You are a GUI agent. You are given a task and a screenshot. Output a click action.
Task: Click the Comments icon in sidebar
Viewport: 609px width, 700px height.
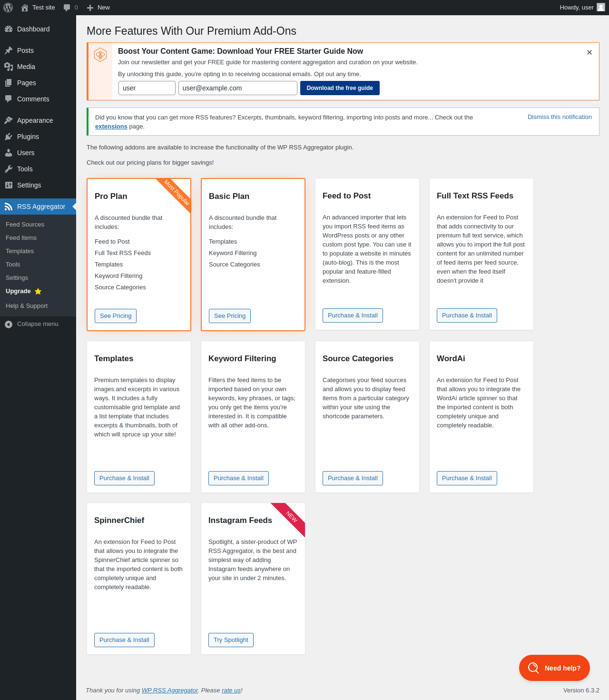[x=9, y=99]
